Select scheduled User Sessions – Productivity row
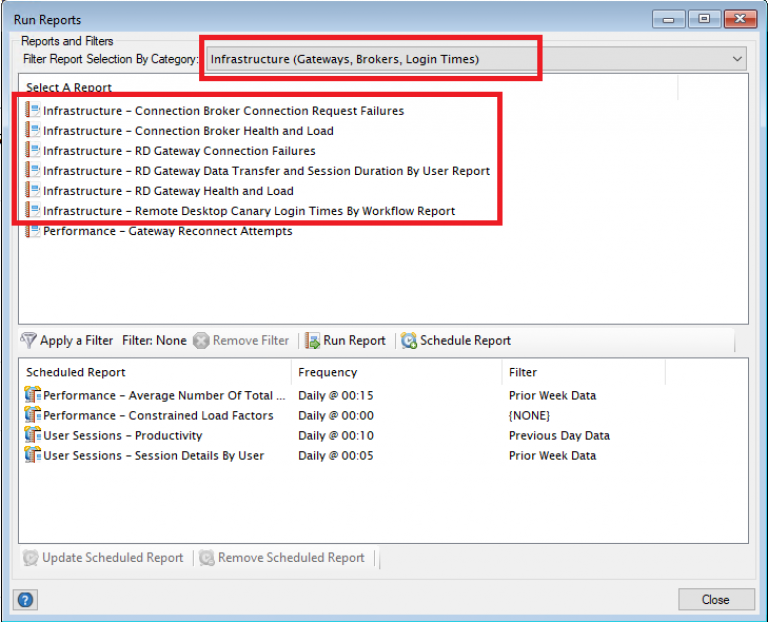The width and height of the screenshot is (768, 622). coord(122,435)
